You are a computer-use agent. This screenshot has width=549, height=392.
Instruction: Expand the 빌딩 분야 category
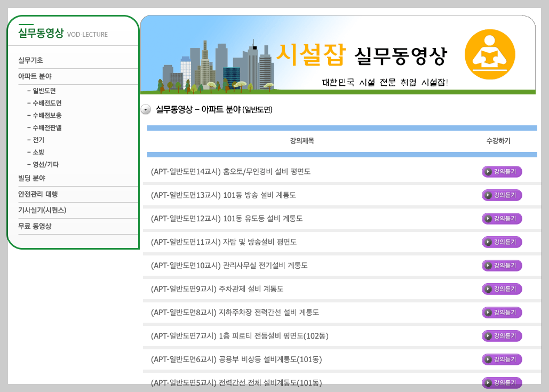[31, 179]
